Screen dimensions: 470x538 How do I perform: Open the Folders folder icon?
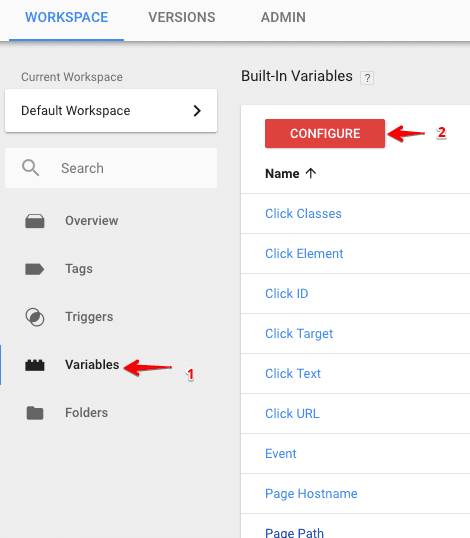coord(35,413)
